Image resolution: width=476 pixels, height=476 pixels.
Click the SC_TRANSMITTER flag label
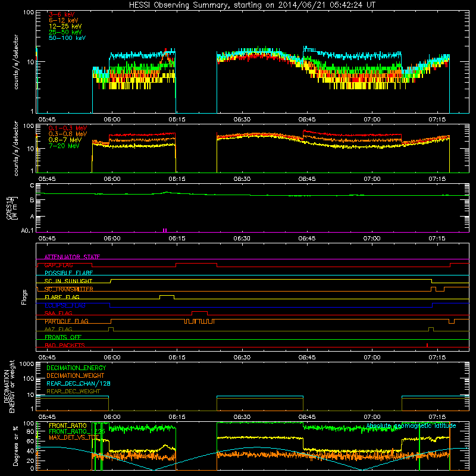coord(69,289)
